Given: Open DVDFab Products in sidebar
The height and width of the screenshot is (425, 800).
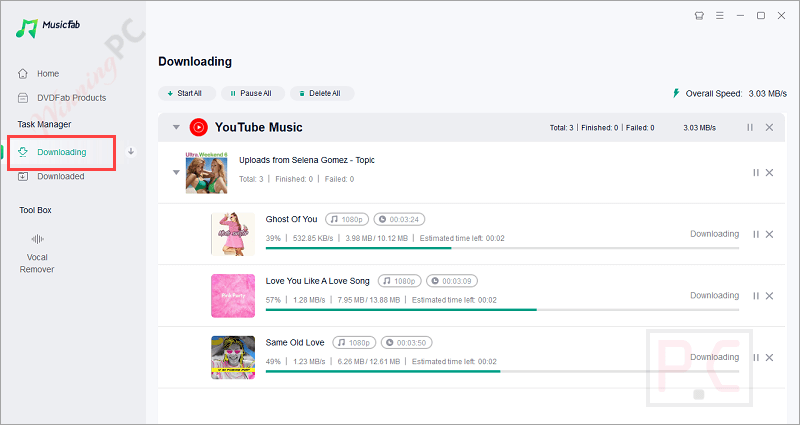Looking at the screenshot, I should 62,98.
